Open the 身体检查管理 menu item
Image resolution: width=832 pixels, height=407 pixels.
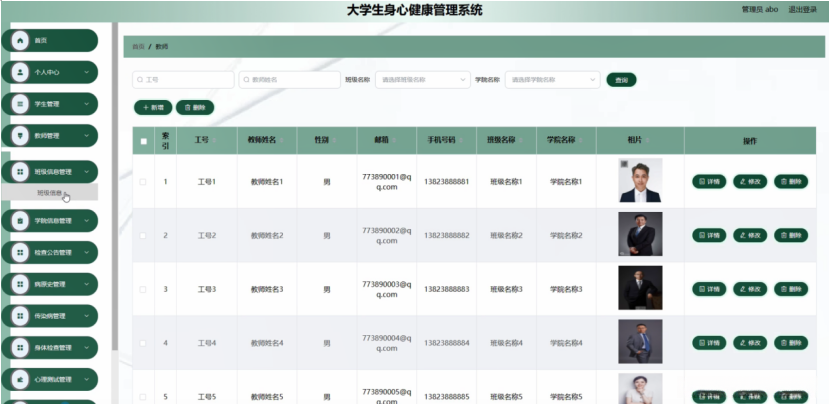[49, 348]
